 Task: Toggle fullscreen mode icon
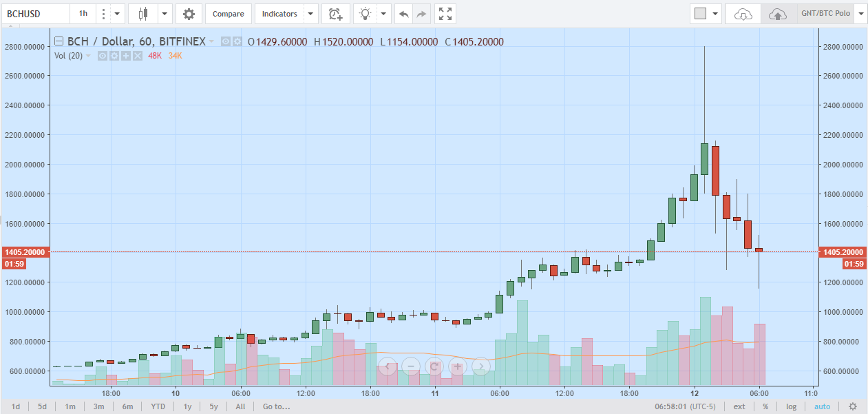pos(445,14)
